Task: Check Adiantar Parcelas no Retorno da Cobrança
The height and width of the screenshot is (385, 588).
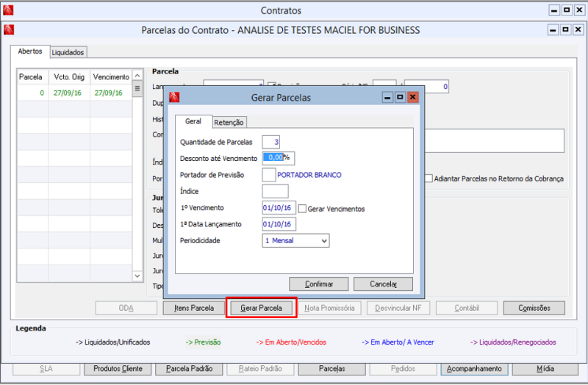Action: 429,179
